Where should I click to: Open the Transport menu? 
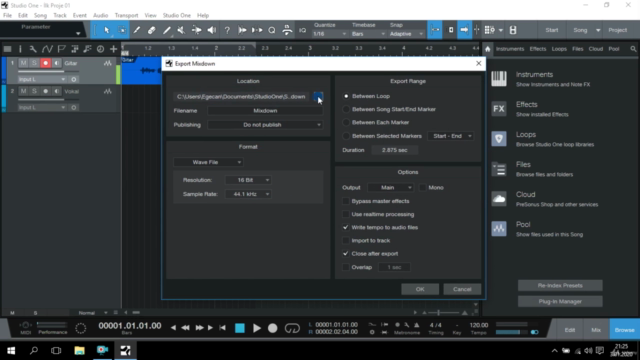coord(126,16)
